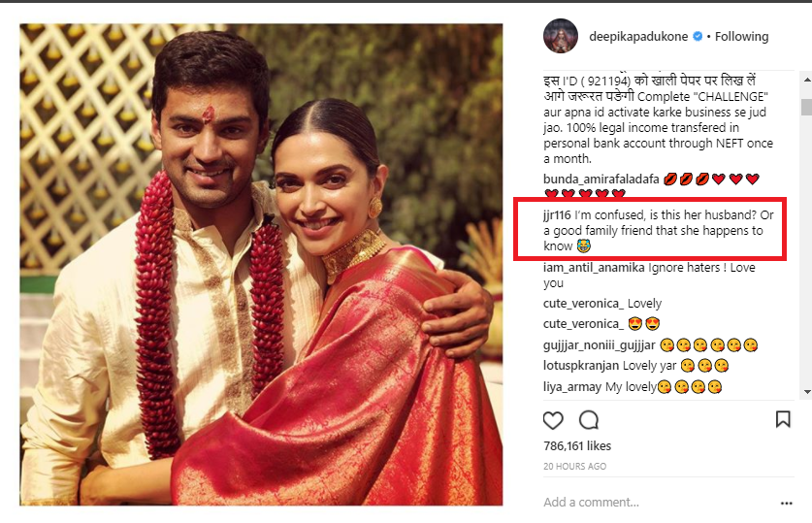
Task: Open deepikapadukone profile link
Action: tap(638, 37)
